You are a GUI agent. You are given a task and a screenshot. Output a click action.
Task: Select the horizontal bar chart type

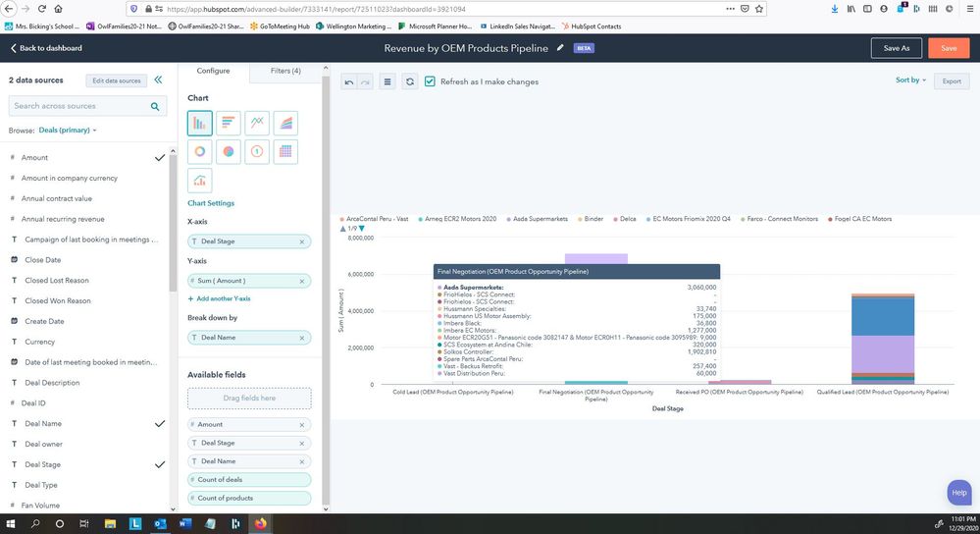229,123
